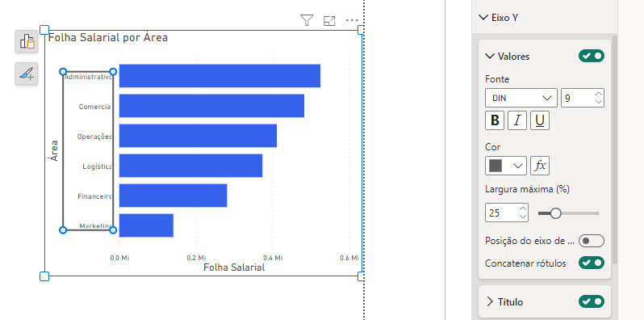The height and width of the screenshot is (320, 644).
Task: Open the DIN font family dropdown
Action: [x=521, y=98]
